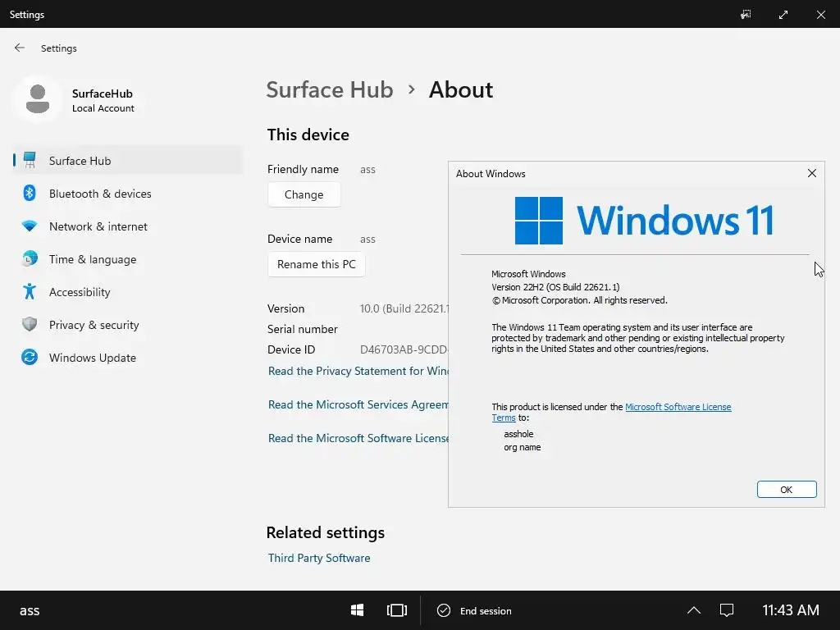Open Task View on taskbar
The height and width of the screenshot is (630, 840).
(x=397, y=610)
